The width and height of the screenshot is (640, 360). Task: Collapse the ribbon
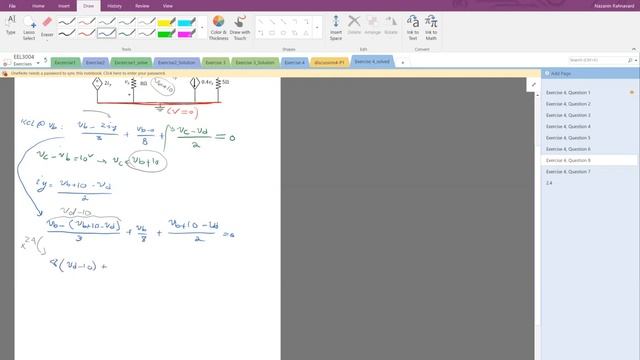tap(633, 49)
